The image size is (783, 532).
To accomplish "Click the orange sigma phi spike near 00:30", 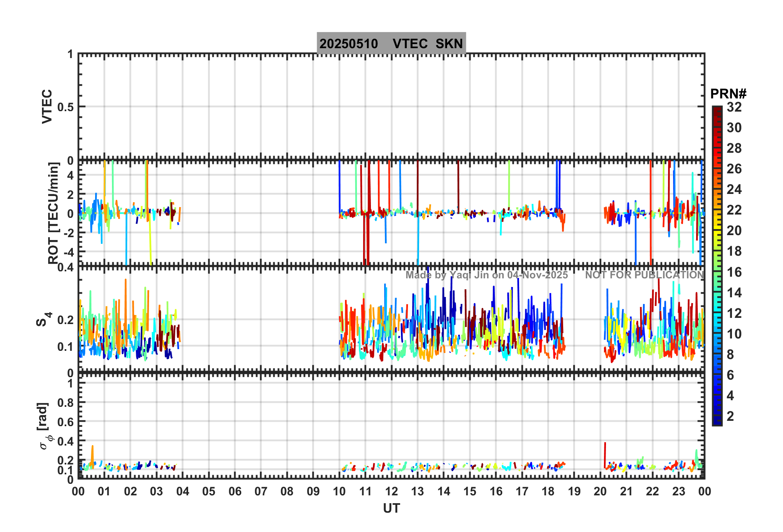I will pos(92,456).
